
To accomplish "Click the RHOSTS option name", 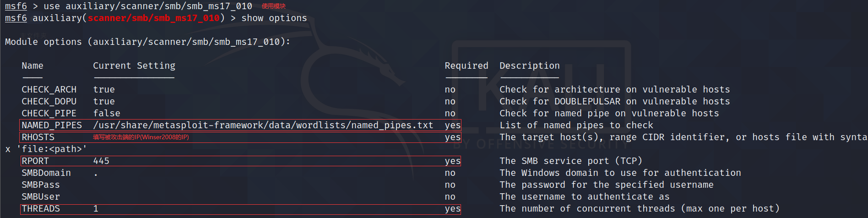I will click(38, 137).
